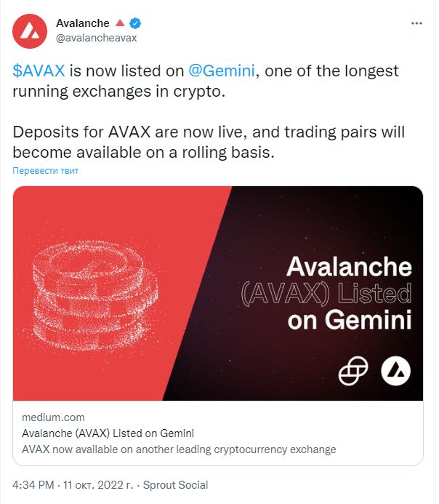Click the AVAX now available article description
Screen dimensions: 439x504
[x=179, y=449]
